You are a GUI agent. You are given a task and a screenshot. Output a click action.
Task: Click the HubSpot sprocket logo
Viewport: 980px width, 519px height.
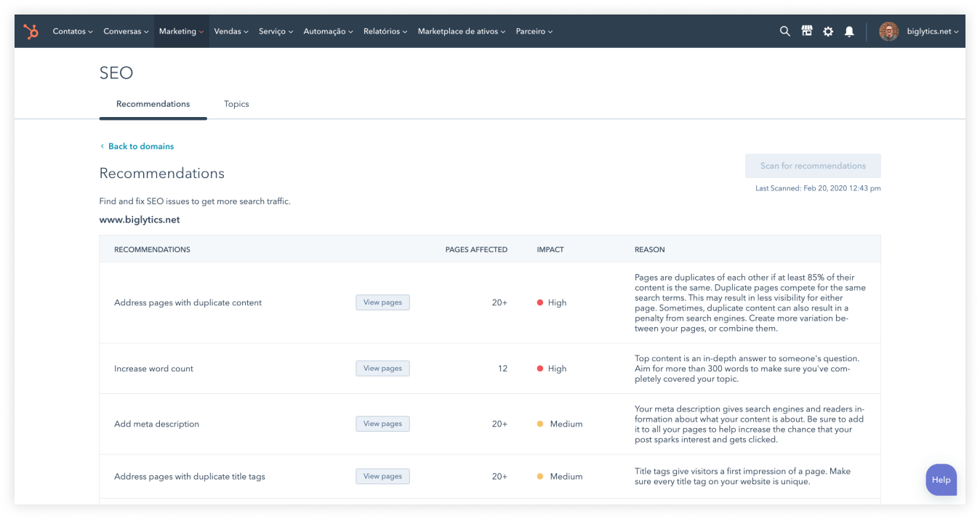pyautogui.click(x=31, y=31)
